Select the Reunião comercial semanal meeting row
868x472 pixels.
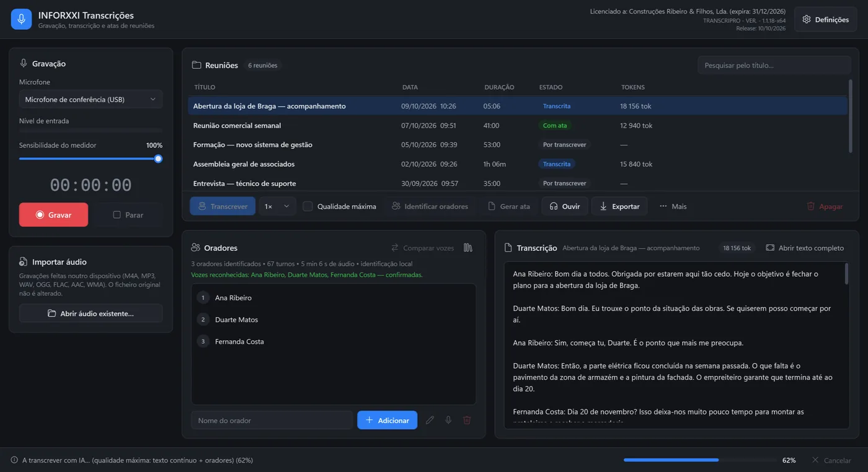[x=518, y=125]
